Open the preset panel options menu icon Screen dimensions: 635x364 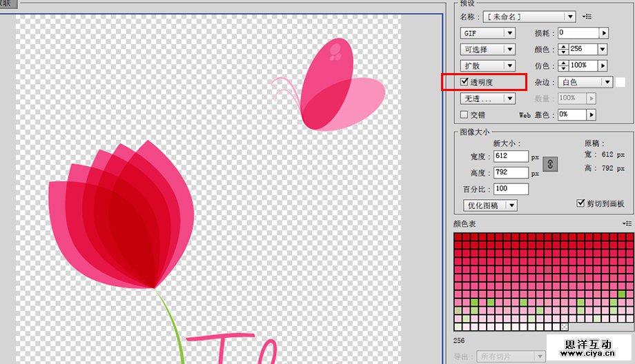pyautogui.click(x=587, y=17)
